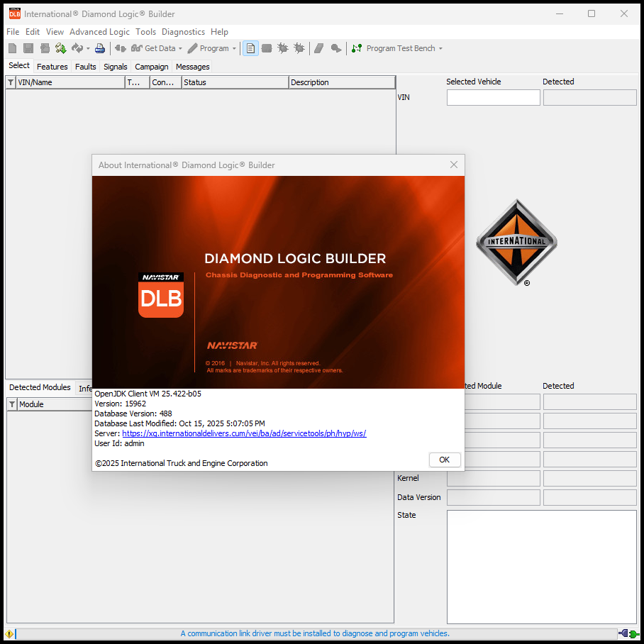
Task: Click the green refresh arrows toolbar icon
Action: click(x=60, y=48)
